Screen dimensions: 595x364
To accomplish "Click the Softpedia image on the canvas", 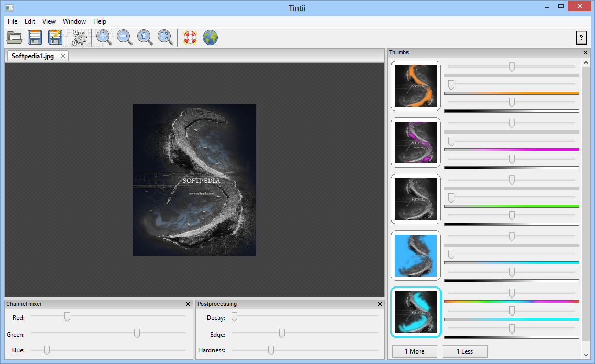I will pos(194,180).
